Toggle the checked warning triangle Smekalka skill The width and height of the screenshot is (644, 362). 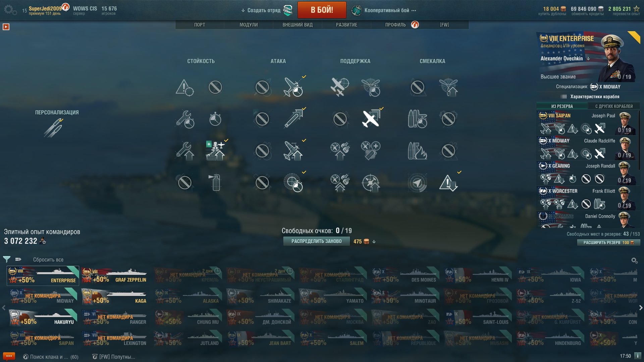click(x=448, y=183)
